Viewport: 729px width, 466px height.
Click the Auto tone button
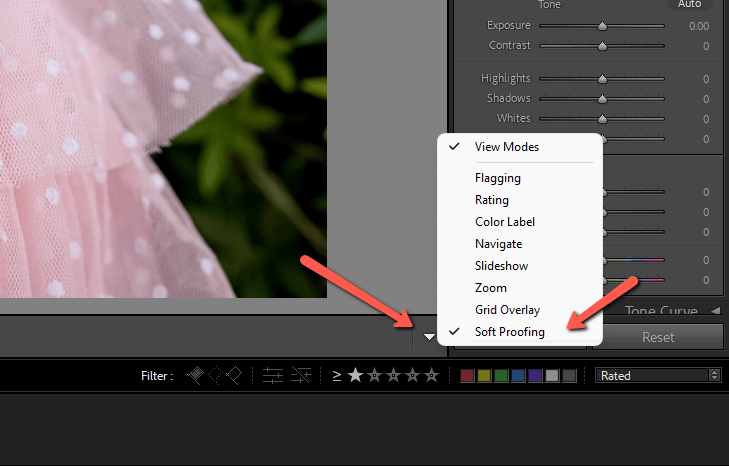click(x=689, y=4)
